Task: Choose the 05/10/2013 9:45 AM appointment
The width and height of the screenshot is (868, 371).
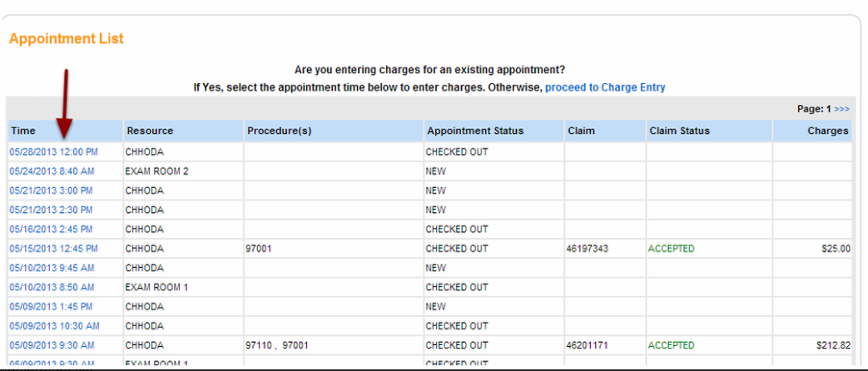Action: 52,268
